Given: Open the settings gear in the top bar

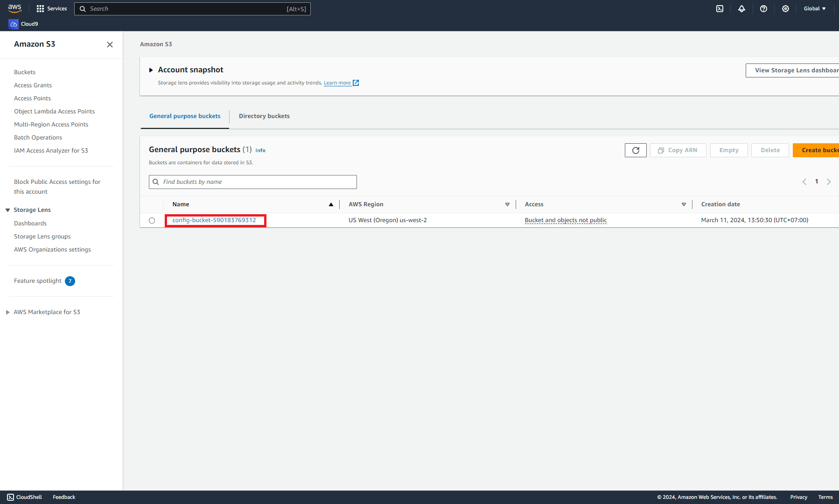Looking at the screenshot, I should tap(785, 8).
